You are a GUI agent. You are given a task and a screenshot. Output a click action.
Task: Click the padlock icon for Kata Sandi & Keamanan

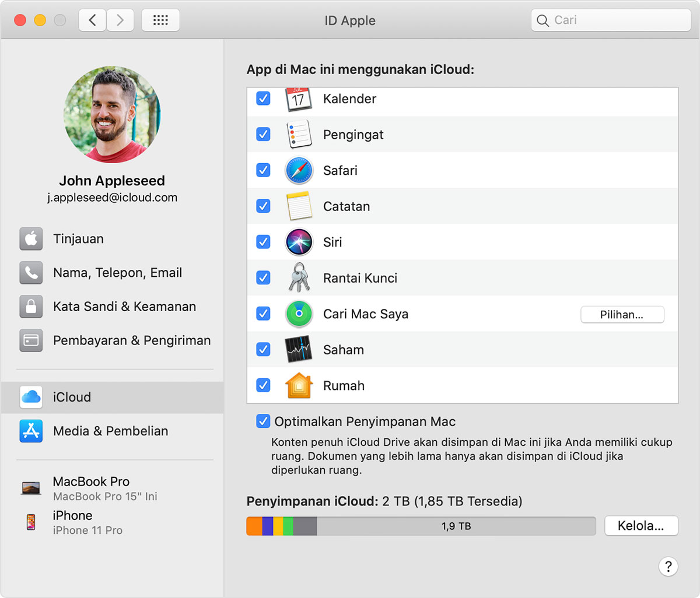pos(31,307)
